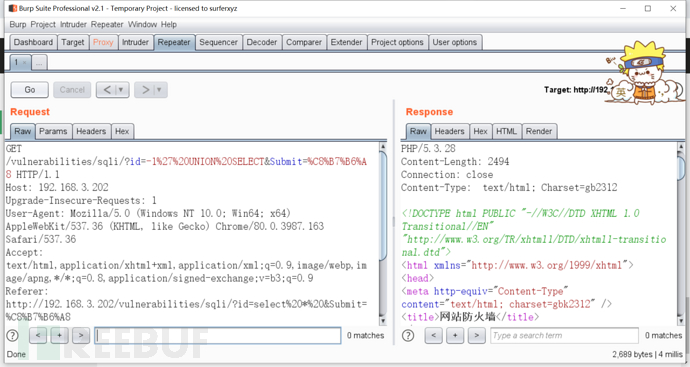Select Repeater request tab 1
This screenshot has height=367, width=690.
[16, 62]
